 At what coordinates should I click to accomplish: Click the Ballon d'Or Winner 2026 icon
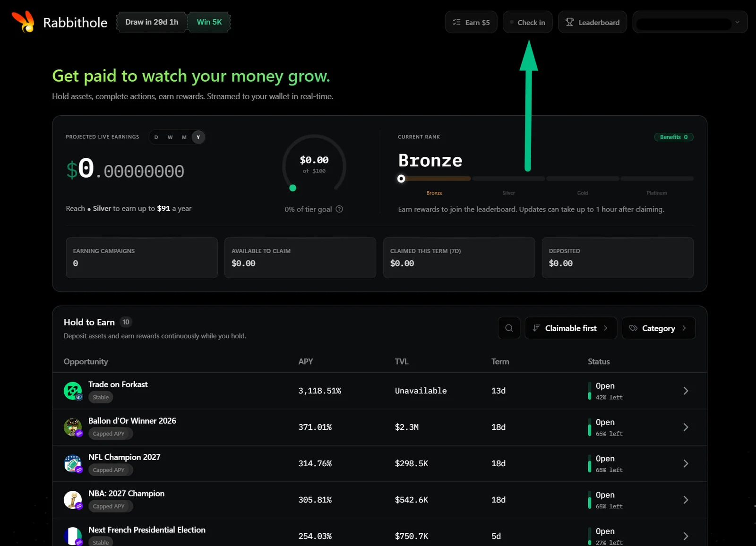pyautogui.click(x=73, y=427)
